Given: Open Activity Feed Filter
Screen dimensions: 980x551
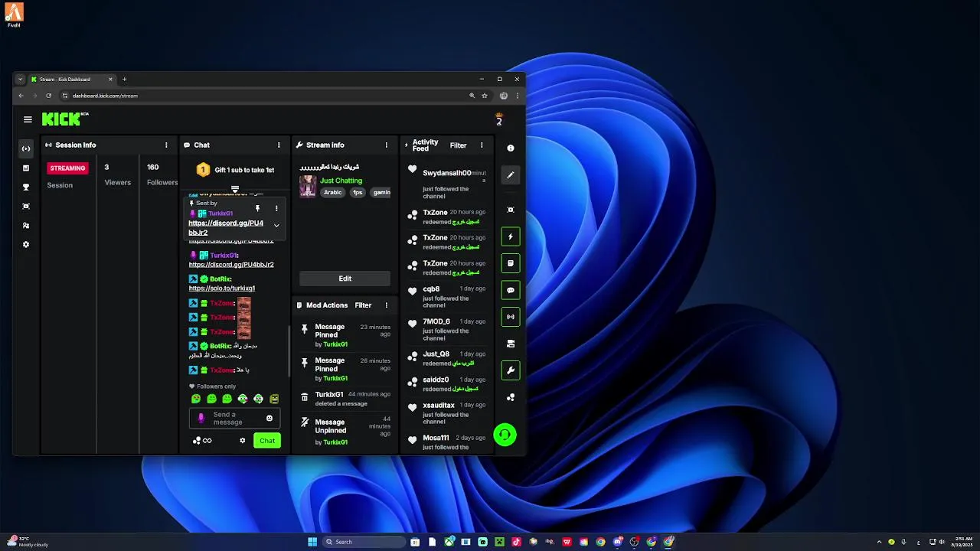Looking at the screenshot, I should (458, 145).
